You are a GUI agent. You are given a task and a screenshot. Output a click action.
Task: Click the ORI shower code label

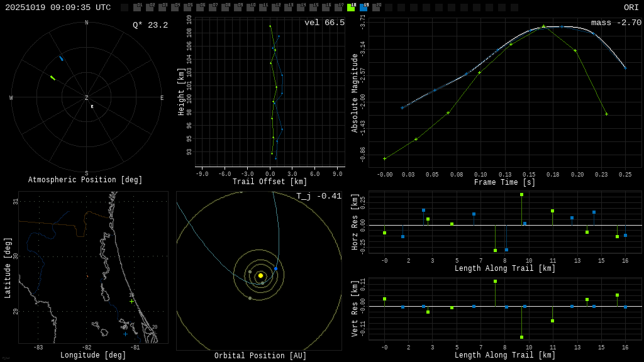pos(631,8)
